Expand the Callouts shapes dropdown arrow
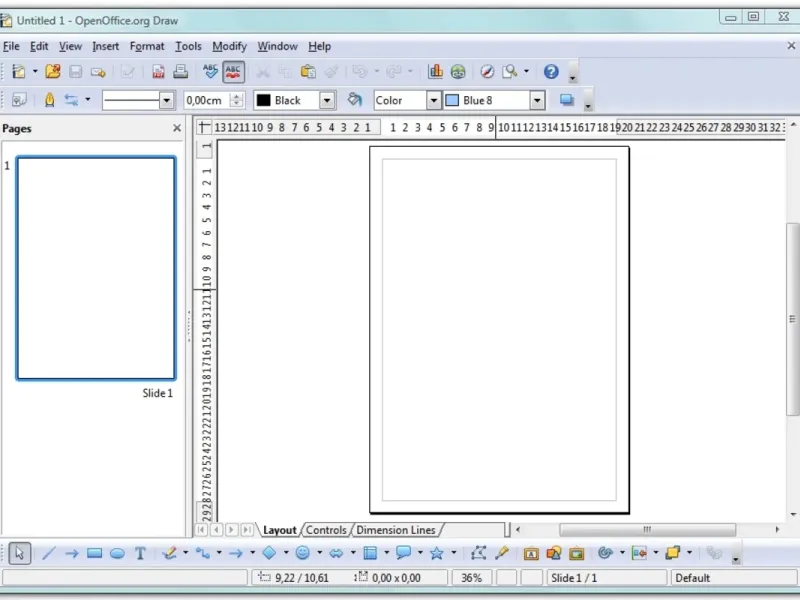Screen dimensions: 800x600 point(420,553)
